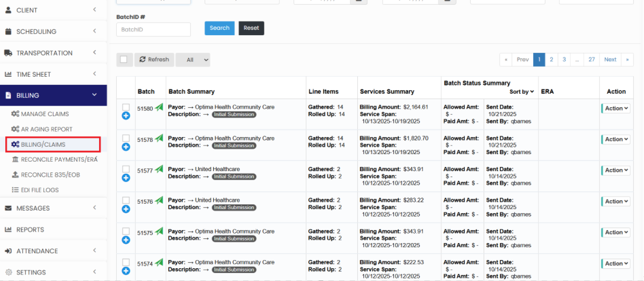Viewport: 644px width, 281px height.
Task: Click the green send icon for batch 51580
Action: (x=159, y=108)
